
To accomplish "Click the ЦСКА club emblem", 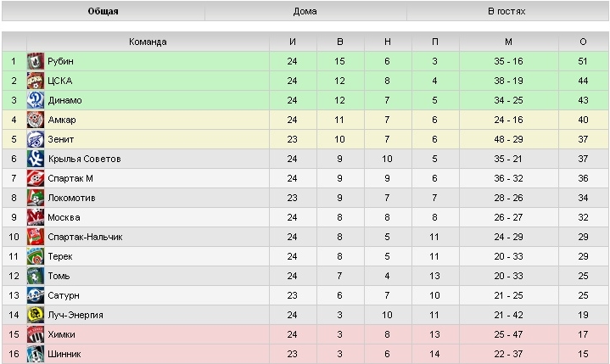I will pyautogui.click(x=36, y=81).
